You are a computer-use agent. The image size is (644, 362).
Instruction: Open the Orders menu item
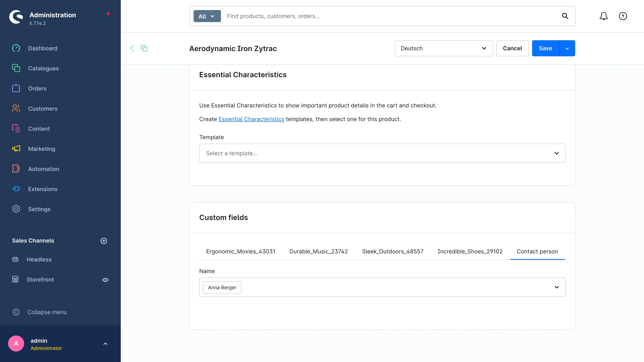37,88
